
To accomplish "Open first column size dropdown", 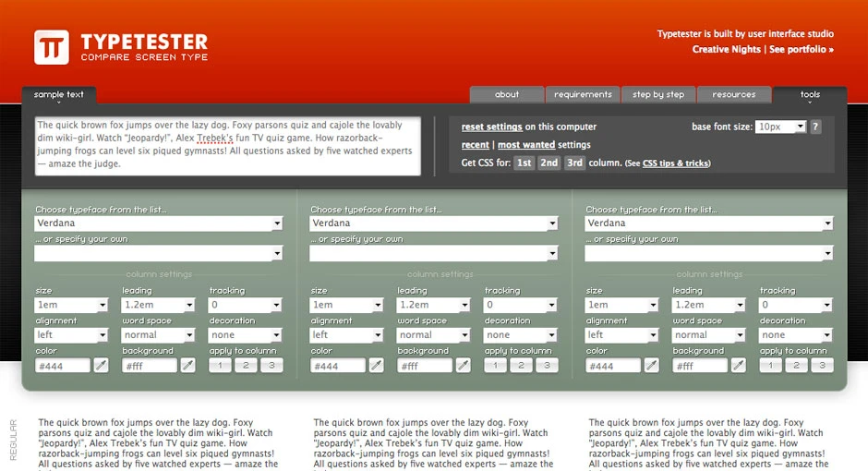I will coord(71,305).
